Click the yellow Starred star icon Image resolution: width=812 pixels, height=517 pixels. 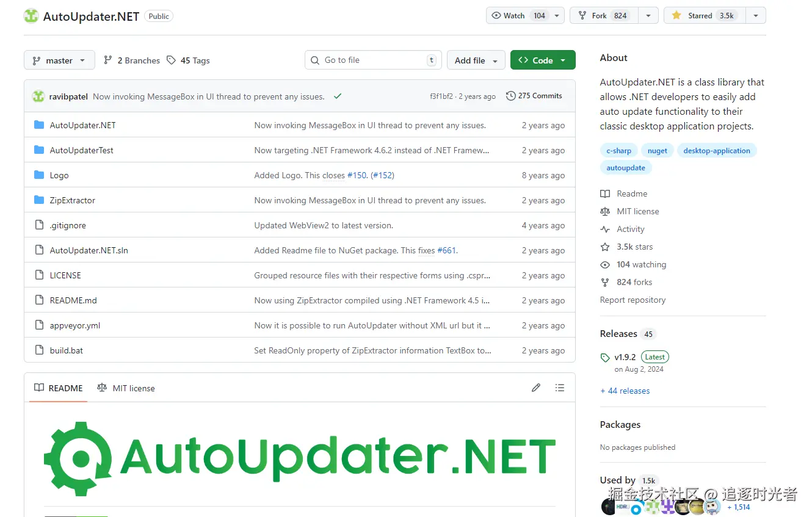point(676,16)
